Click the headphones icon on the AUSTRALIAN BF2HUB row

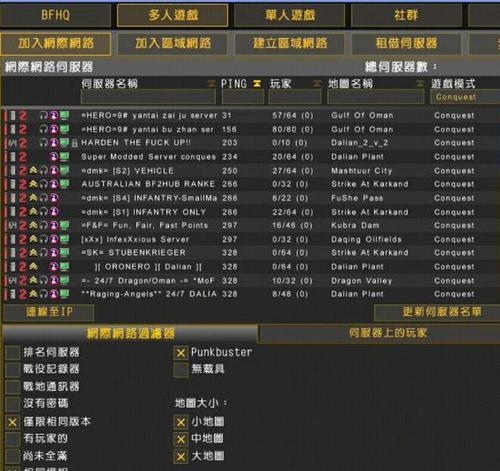click(44, 184)
